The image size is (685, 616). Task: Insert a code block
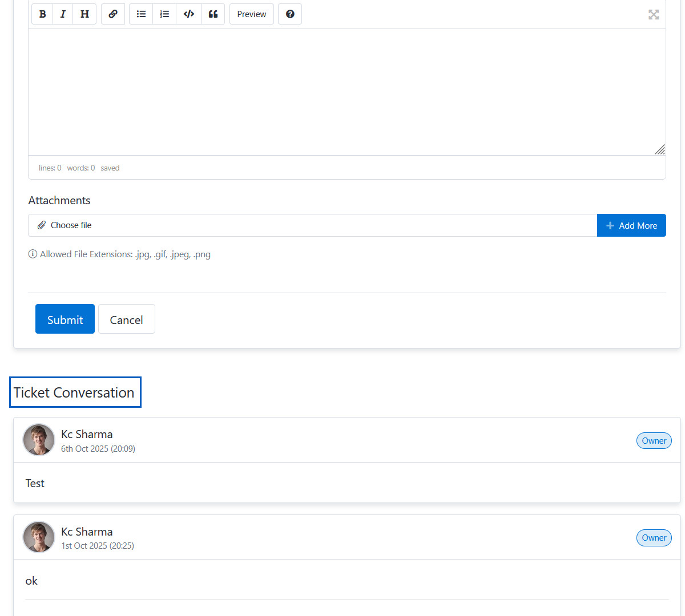click(189, 14)
